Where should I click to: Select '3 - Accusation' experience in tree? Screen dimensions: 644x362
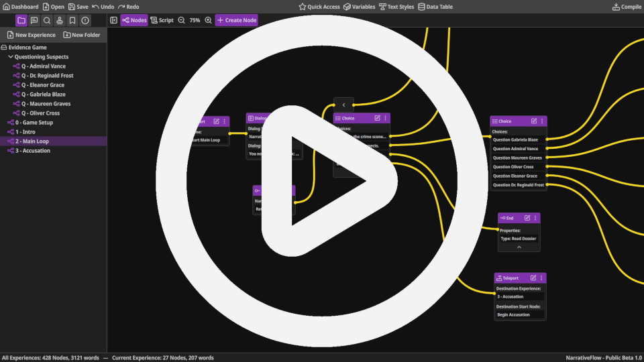pyautogui.click(x=32, y=151)
